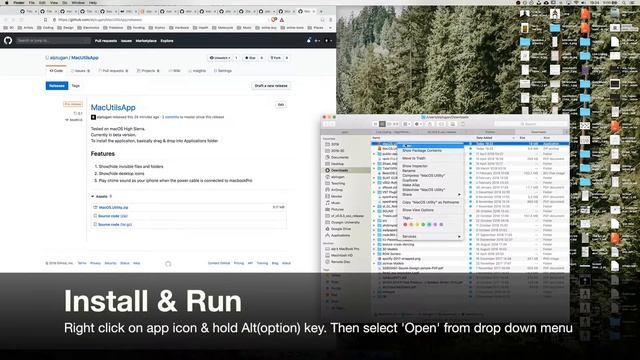This screenshot has height=360, width=640.
Task: Open Documents in Finder sidebar
Action: [340, 157]
